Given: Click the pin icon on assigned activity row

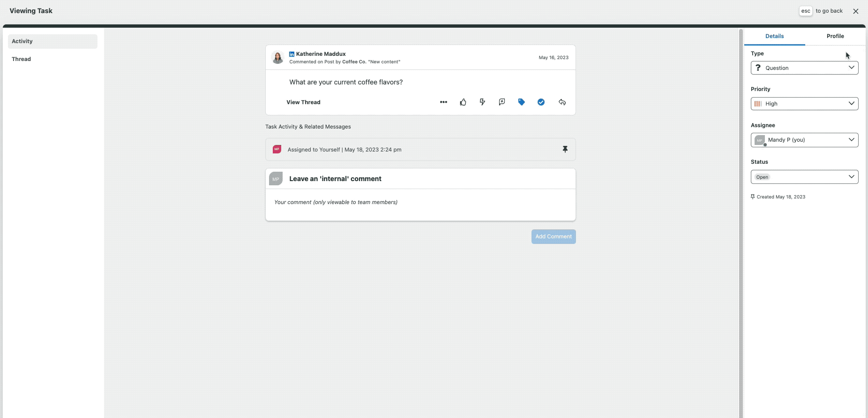Looking at the screenshot, I should pos(565,149).
